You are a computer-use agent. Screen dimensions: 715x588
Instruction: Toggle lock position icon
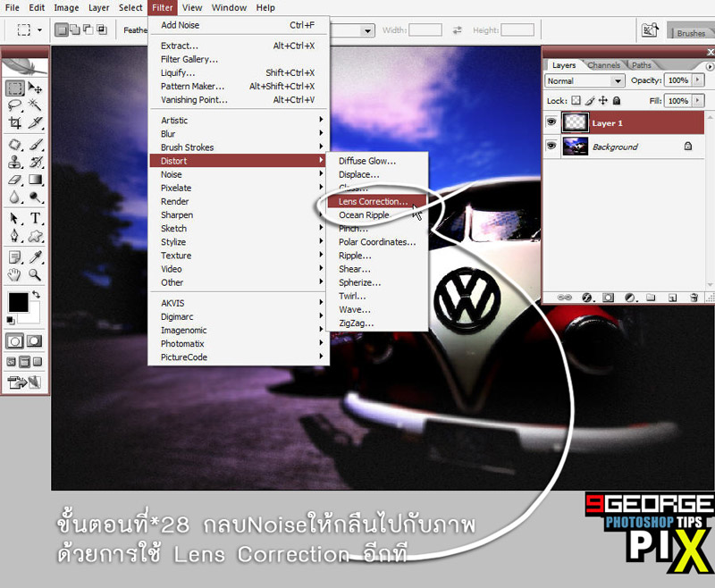[x=603, y=100]
